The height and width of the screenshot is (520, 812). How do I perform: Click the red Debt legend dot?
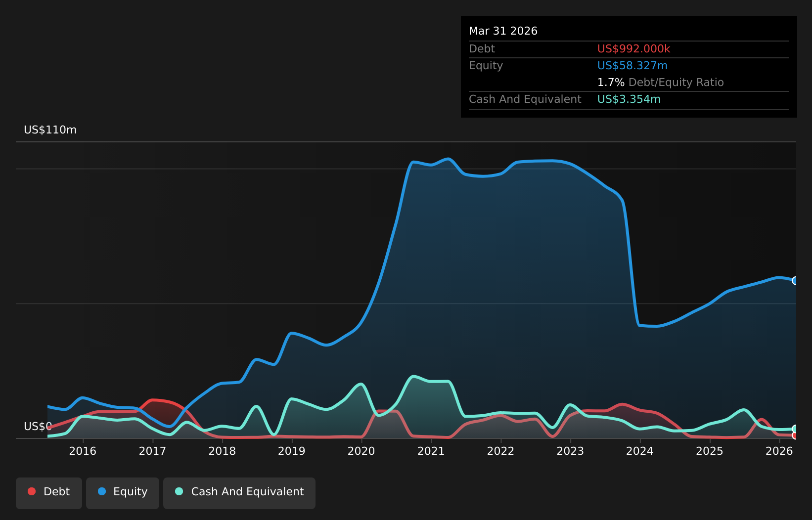pyautogui.click(x=32, y=491)
